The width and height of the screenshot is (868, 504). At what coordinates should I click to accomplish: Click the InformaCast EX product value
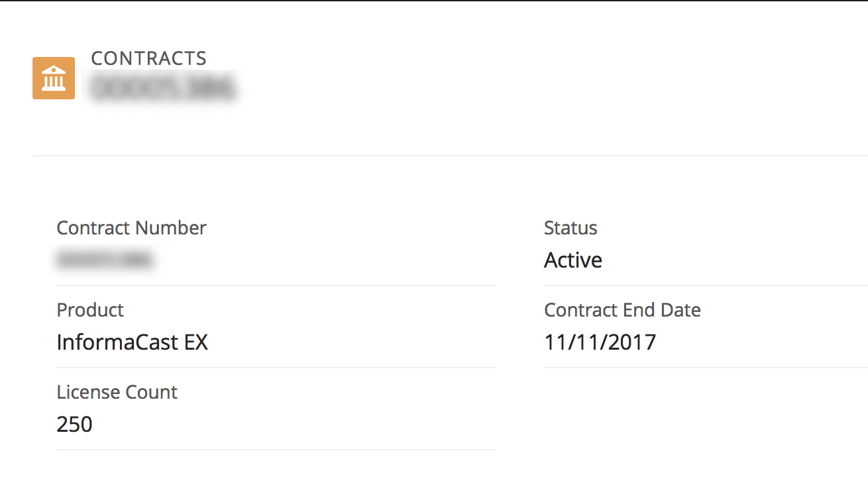(x=133, y=342)
